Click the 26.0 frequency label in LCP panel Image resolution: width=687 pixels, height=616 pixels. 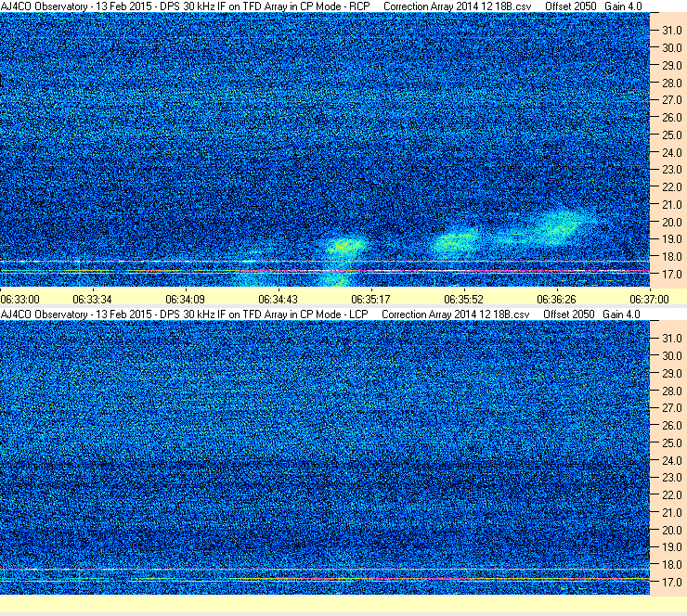671,426
